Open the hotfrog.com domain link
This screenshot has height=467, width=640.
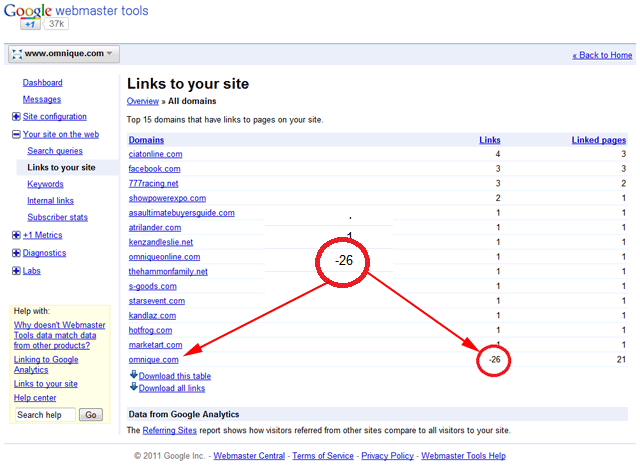tap(150, 331)
